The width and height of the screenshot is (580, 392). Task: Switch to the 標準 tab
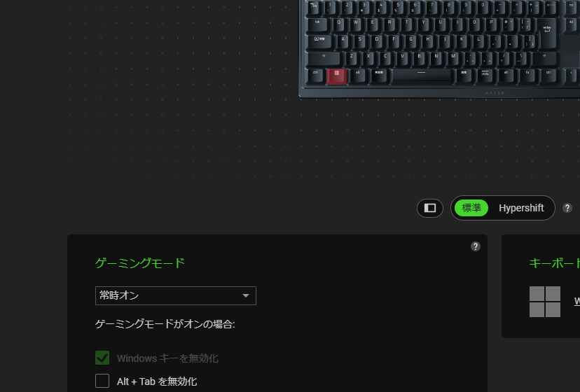pos(471,208)
